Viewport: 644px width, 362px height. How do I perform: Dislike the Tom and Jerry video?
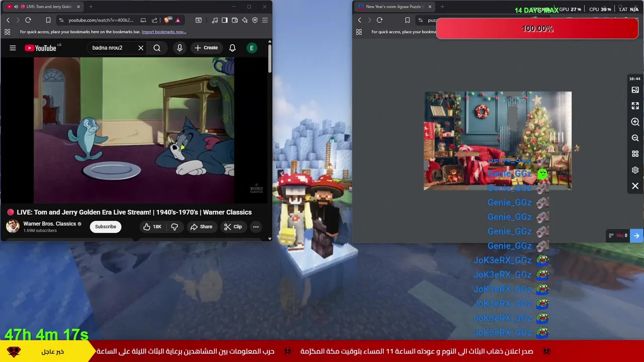coord(175,227)
